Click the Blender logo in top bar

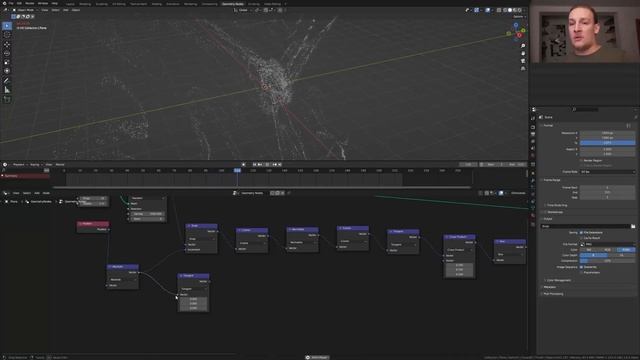(x=4, y=3)
